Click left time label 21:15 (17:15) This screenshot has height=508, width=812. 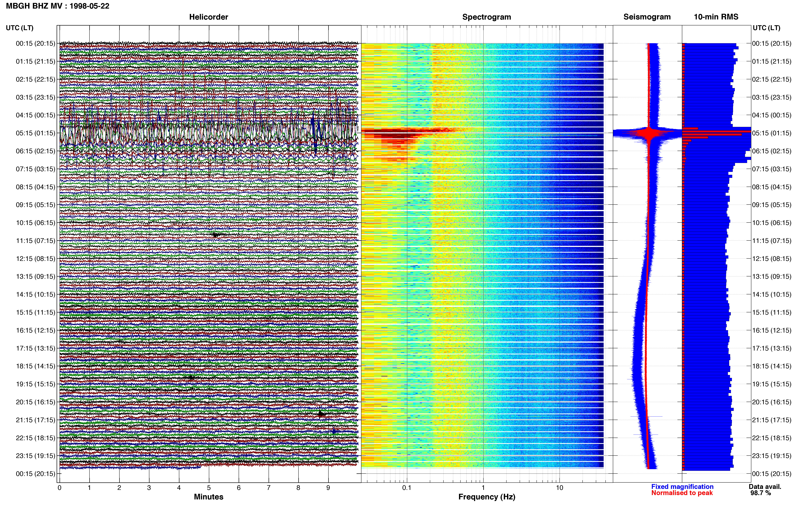(x=36, y=420)
